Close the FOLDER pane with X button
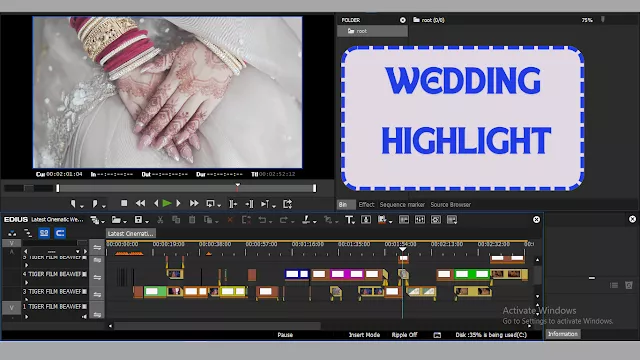Image resolution: width=640 pixels, height=360 pixels. [x=403, y=20]
